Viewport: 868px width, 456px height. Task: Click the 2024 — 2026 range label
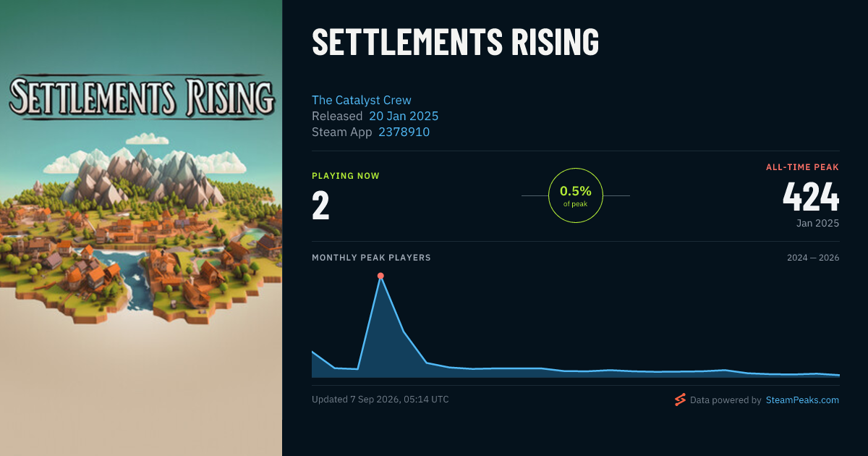[813, 258]
